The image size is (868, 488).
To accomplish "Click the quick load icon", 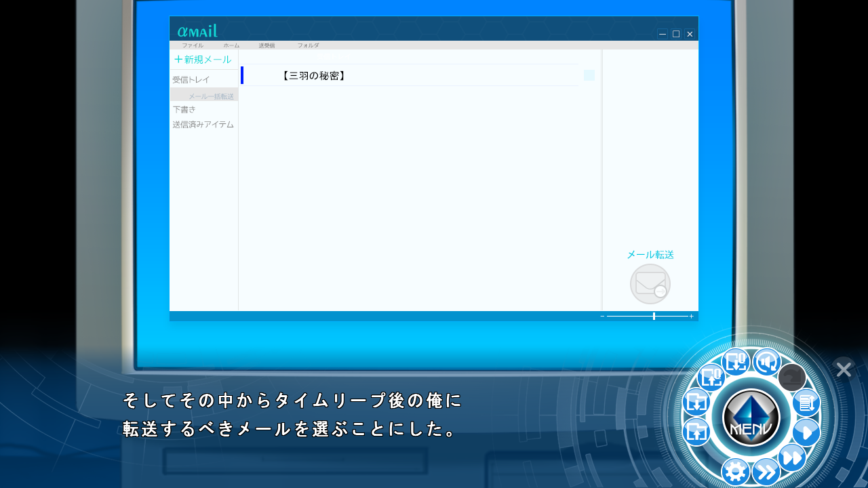I will coord(711,378).
